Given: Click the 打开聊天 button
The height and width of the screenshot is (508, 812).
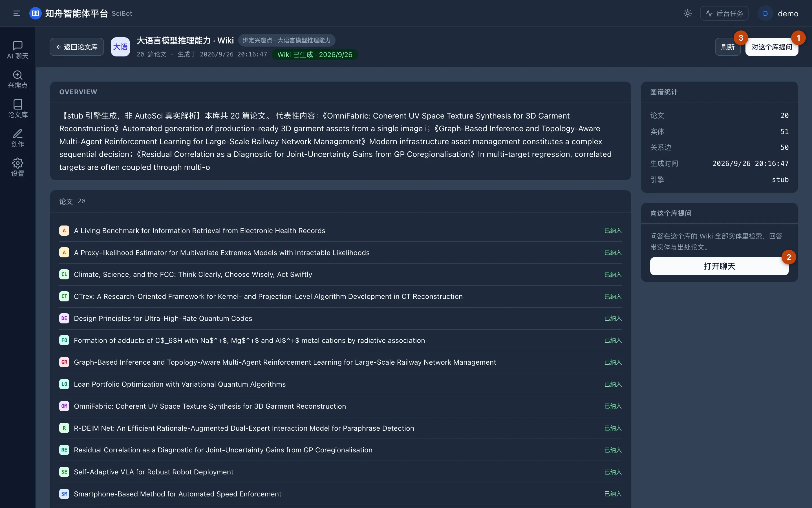Looking at the screenshot, I should coord(719,266).
